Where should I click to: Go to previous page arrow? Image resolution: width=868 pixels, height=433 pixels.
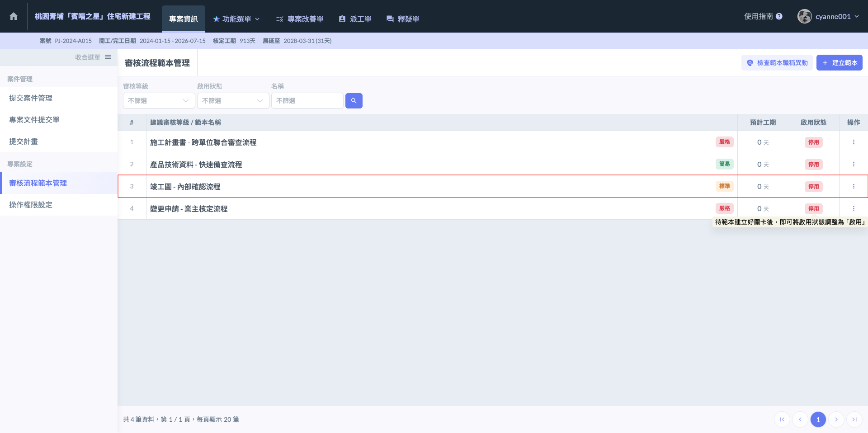coord(800,419)
